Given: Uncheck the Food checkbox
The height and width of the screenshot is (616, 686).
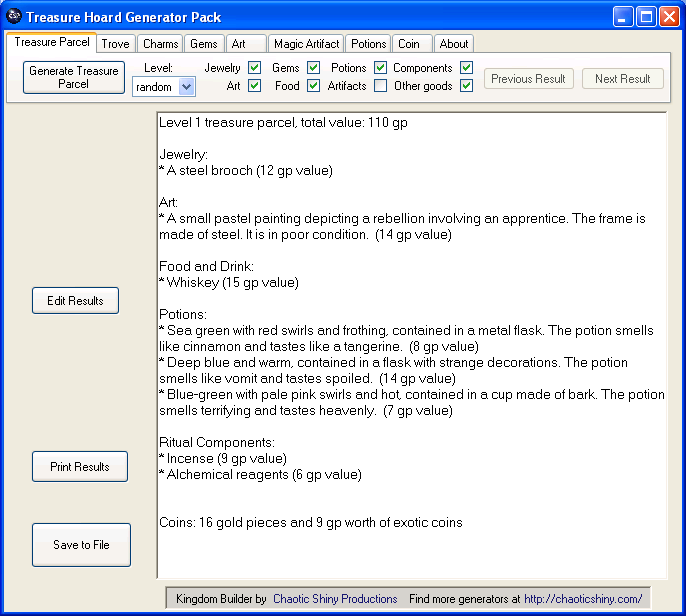Looking at the screenshot, I should (x=313, y=86).
